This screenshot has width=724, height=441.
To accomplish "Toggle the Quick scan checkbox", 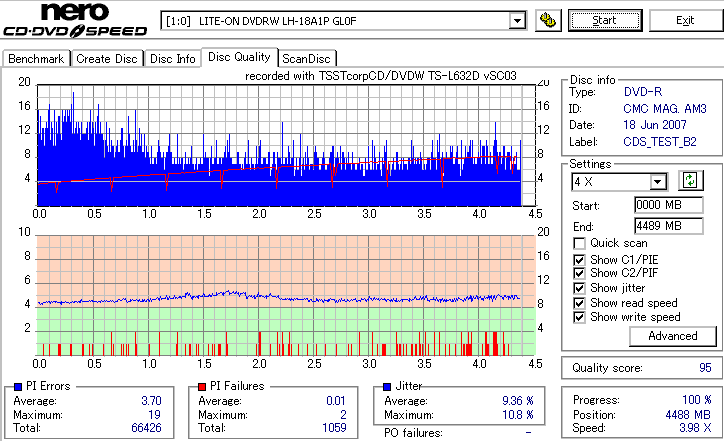I will click(x=579, y=243).
